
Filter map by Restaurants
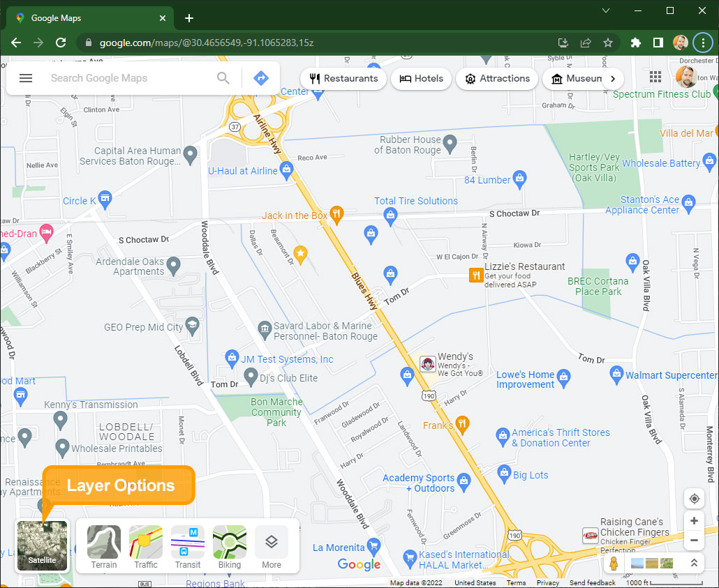click(x=343, y=78)
